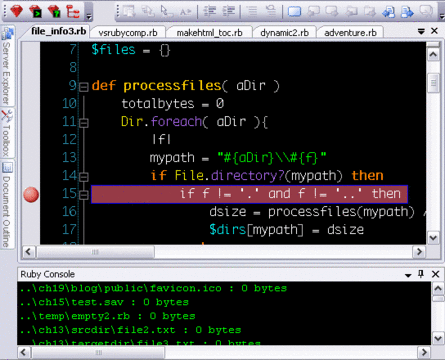Open the Document Outline side panel
Screen dimensions: 445x360
(7, 204)
